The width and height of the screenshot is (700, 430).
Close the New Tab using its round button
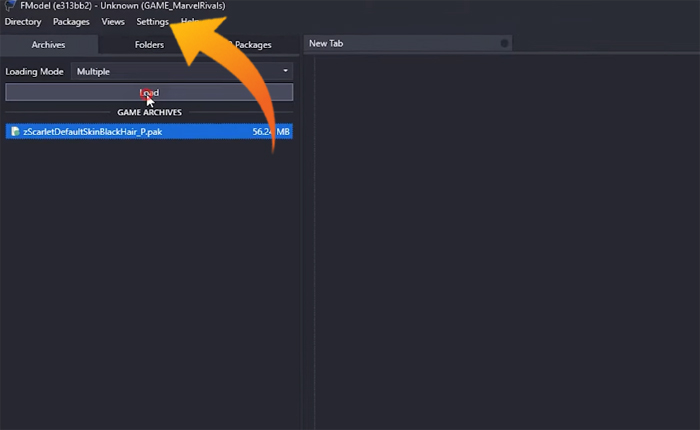[504, 43]
